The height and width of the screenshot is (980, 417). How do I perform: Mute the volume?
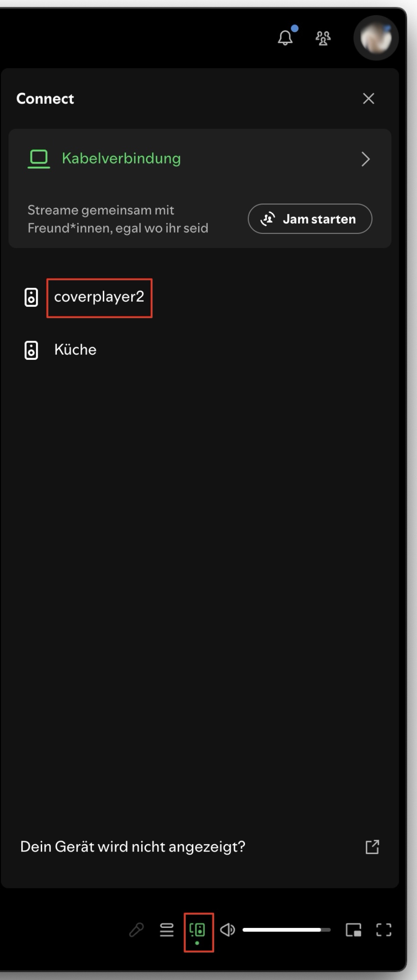(227, 930)
